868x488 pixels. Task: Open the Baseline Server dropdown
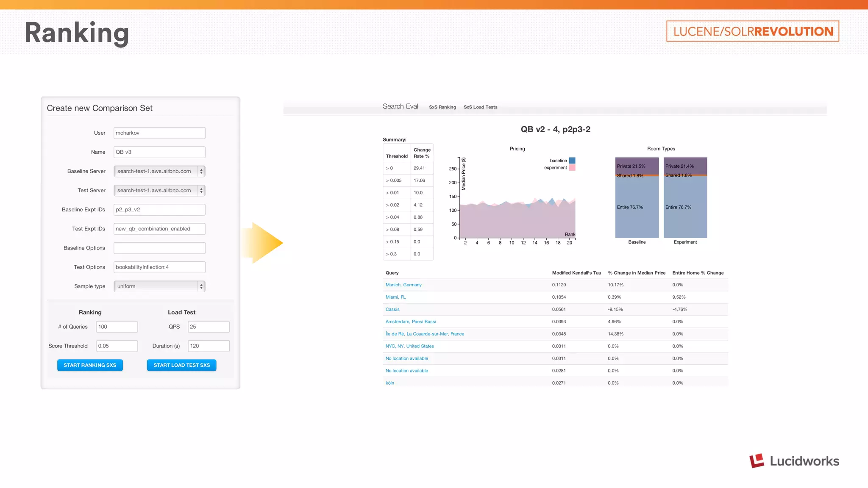tap(159, 171)
